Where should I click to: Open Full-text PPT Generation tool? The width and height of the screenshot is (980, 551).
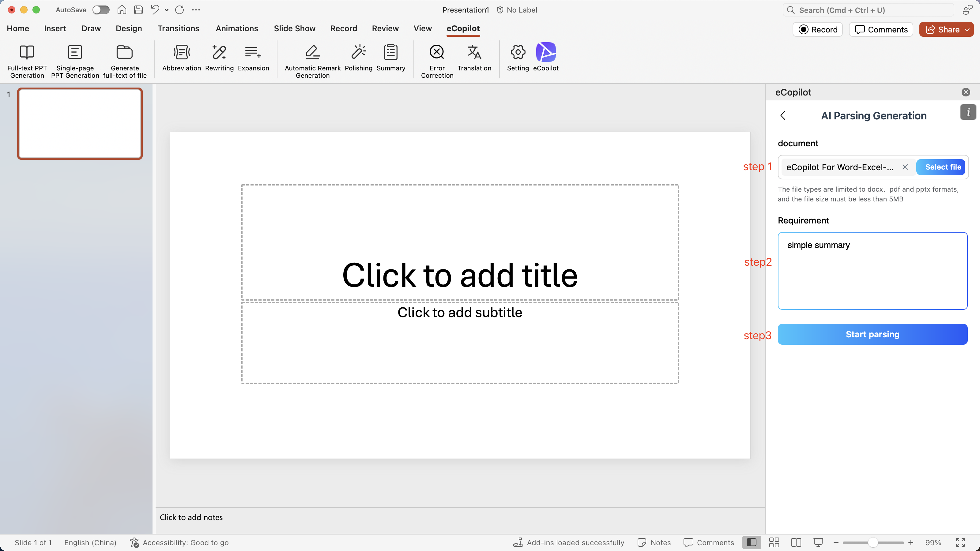pyautogui.click(x=27, y=52)
